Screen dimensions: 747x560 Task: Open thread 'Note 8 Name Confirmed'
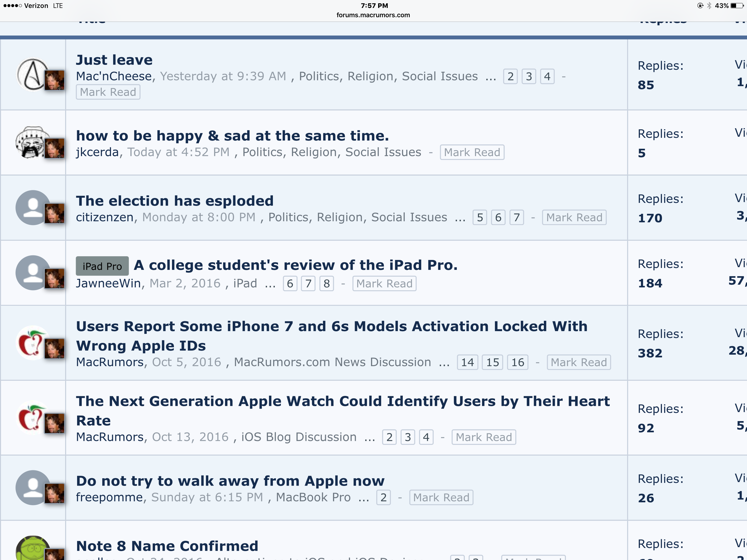(x=167, y=546)
